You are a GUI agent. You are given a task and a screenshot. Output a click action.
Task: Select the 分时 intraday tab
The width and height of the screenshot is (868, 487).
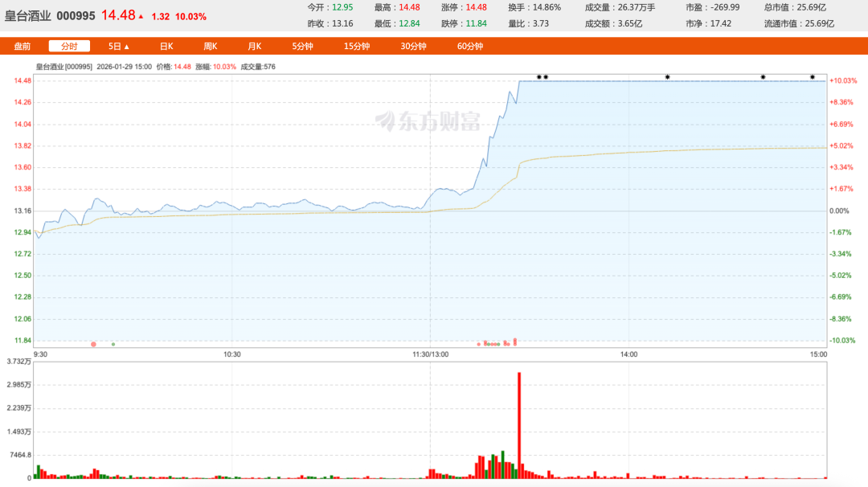pos(69,47)
